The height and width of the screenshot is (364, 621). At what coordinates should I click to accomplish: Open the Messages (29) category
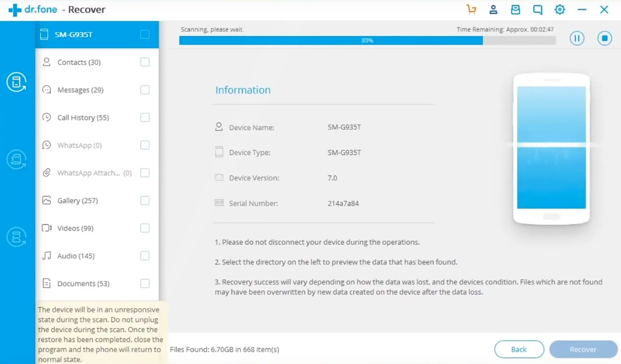pos(80,90)
